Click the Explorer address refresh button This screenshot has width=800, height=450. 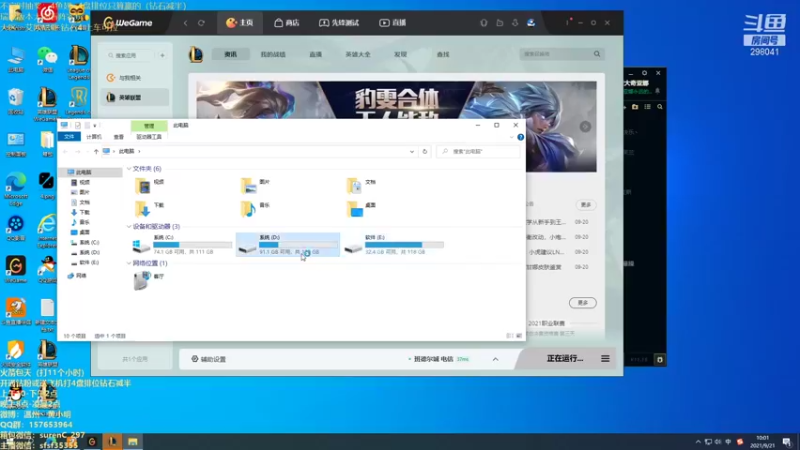pos(424,152)
